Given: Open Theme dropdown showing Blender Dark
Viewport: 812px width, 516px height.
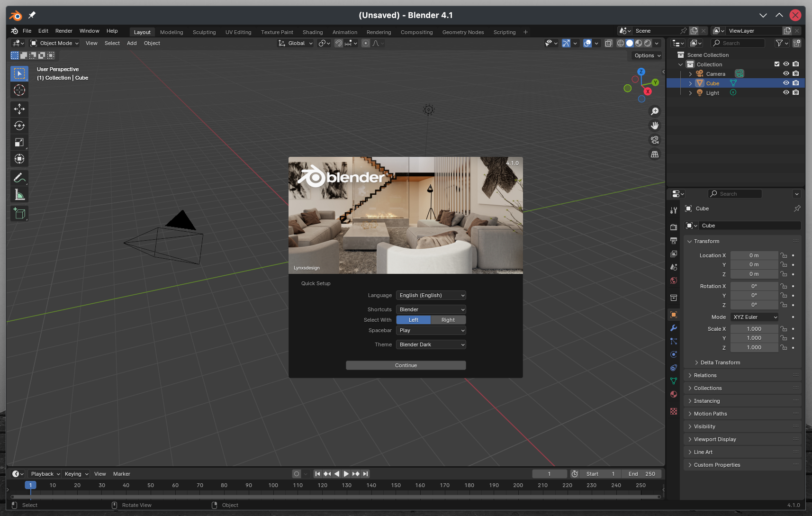Looking at the screenshot, I should click(431, 344).
